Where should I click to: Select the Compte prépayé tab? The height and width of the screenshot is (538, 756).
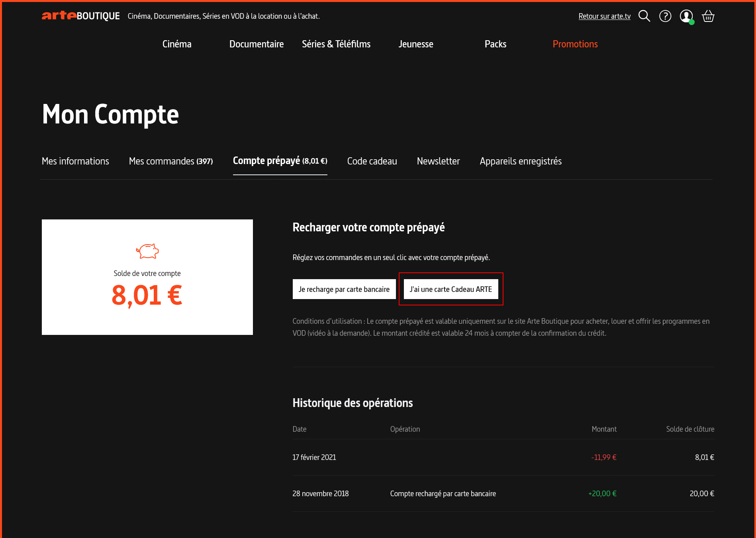[280, 161]
